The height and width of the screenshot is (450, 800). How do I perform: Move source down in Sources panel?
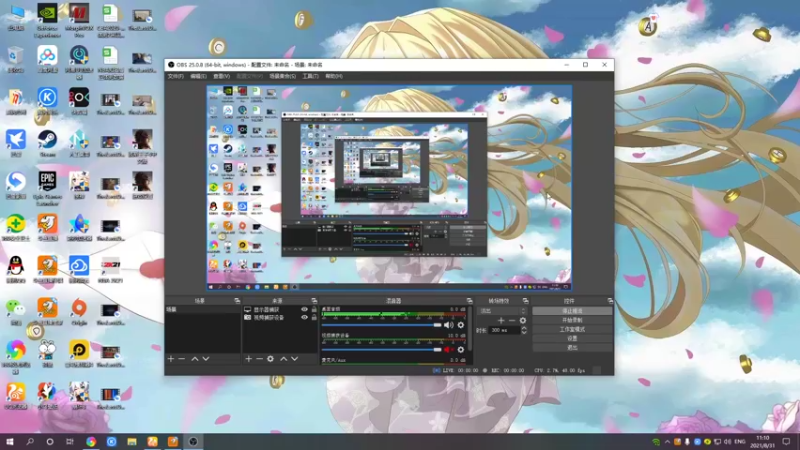294,359
